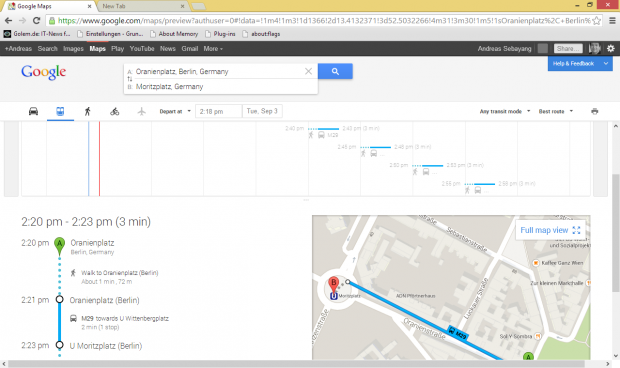Click the Sol Y Sombra restaurant marker
The height and width of the screenshot is (368, 620).
pyautogui.click(x=537, y=336)
